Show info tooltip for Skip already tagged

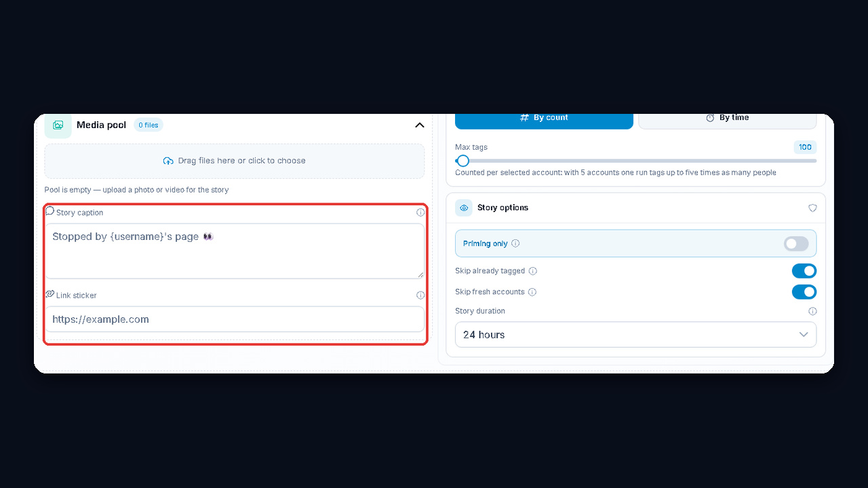[x=533, y=271]
